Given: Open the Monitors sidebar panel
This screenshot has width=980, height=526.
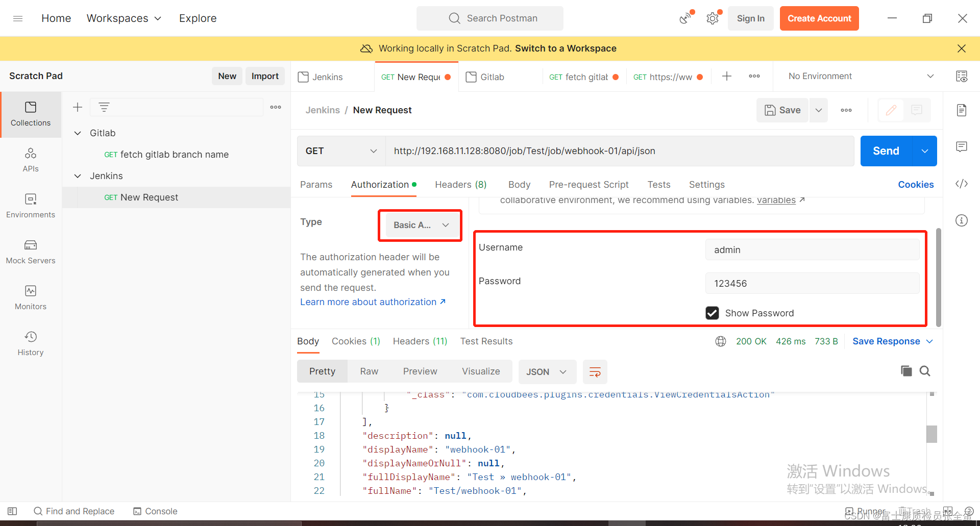Looking at the screenshot, I should 31,298.
